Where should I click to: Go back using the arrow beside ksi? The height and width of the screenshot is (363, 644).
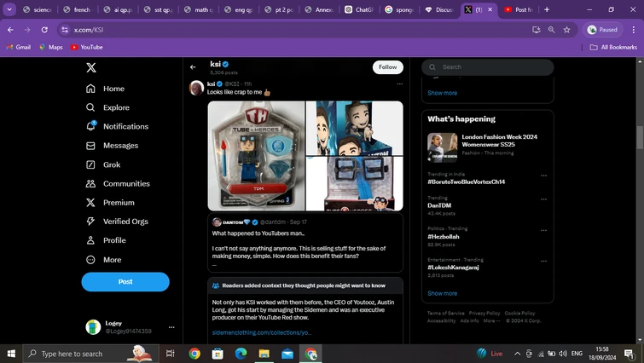pyautogui.click(x=193, y=67)
